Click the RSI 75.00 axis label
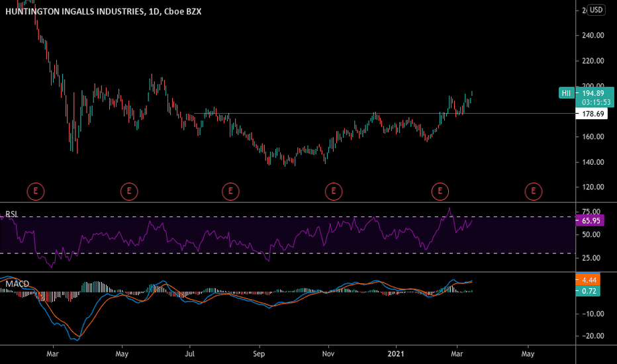Image resolution: width=617 pixels, height=364 pixels. [x=591, y=212]
